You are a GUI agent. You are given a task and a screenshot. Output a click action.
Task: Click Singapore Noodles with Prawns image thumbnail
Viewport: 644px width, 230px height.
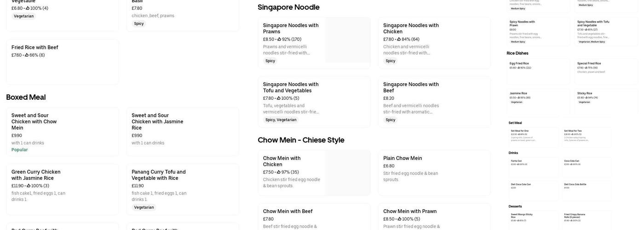coord(347,40)
